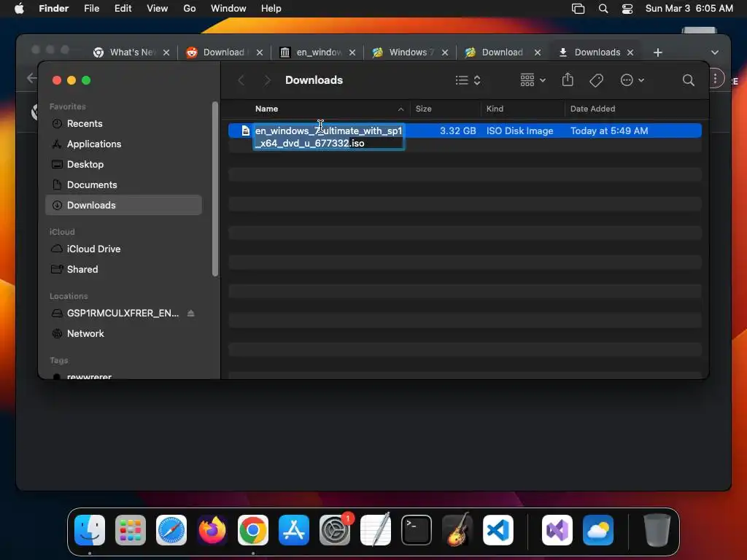
Task: Launch Safari from the Dock
Action: [x=171, y=530]
